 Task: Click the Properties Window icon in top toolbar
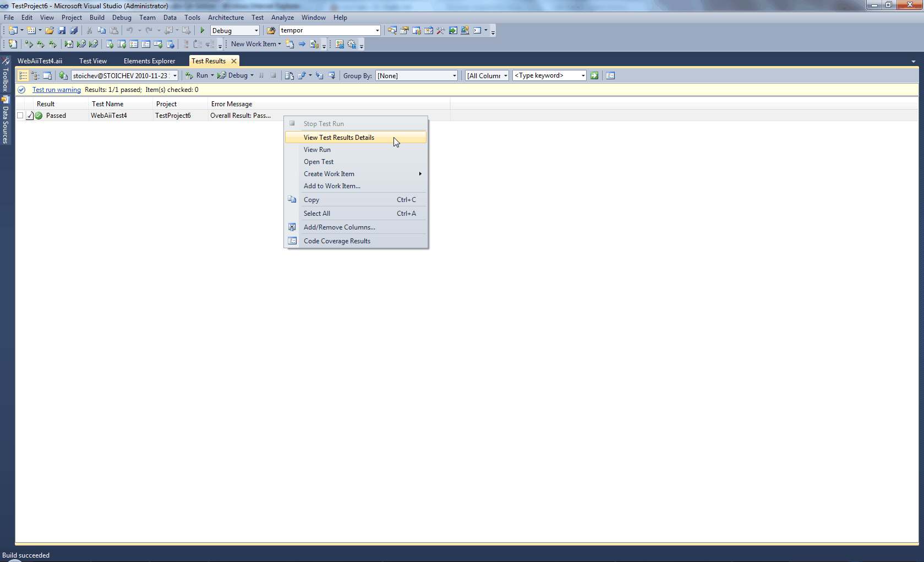pyautogui.click(x=404, y=31)
